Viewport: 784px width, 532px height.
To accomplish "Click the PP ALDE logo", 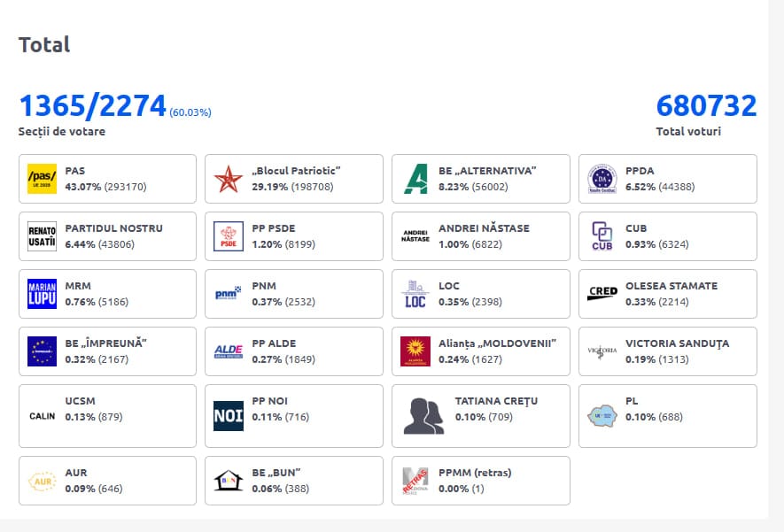I will pyautogui.click(x=229, y=351).
